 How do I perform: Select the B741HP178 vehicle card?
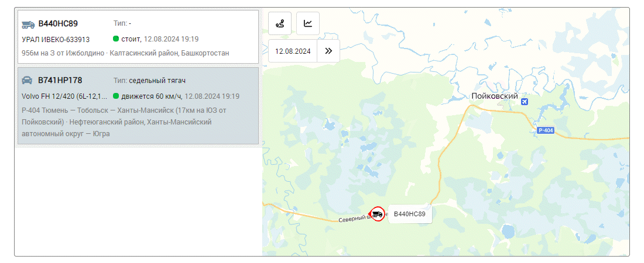pyautogui.click(x=138, y=106)
